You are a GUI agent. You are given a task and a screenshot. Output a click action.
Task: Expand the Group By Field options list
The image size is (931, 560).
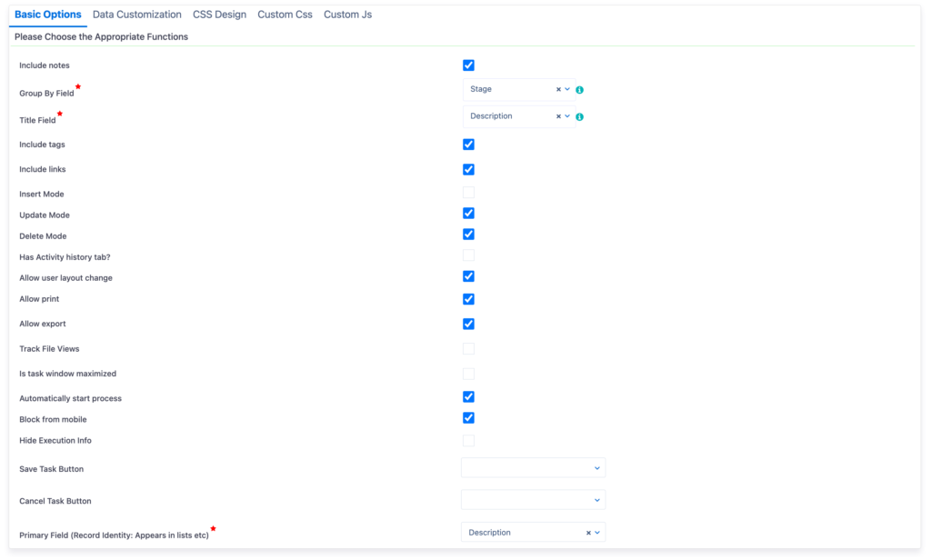pyautogui.click(x=566, y=89)
